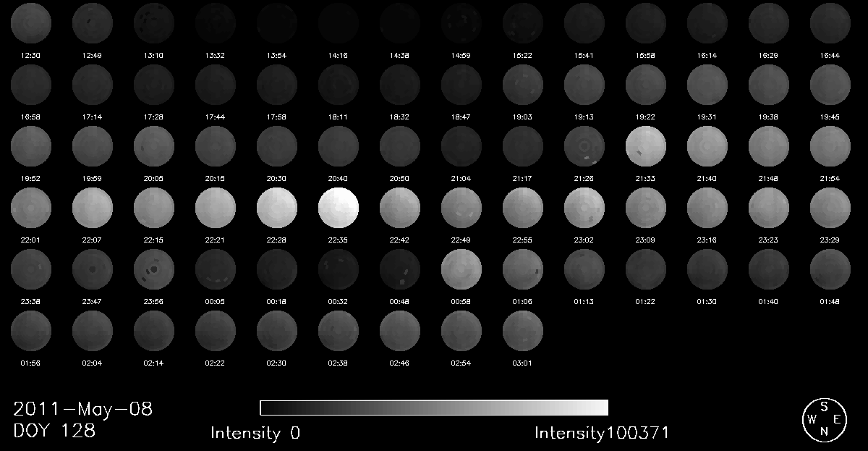This screenshot has height=451, width=868.
Task: Select the disk image labeled 23:47
Action: click(93, 269)
